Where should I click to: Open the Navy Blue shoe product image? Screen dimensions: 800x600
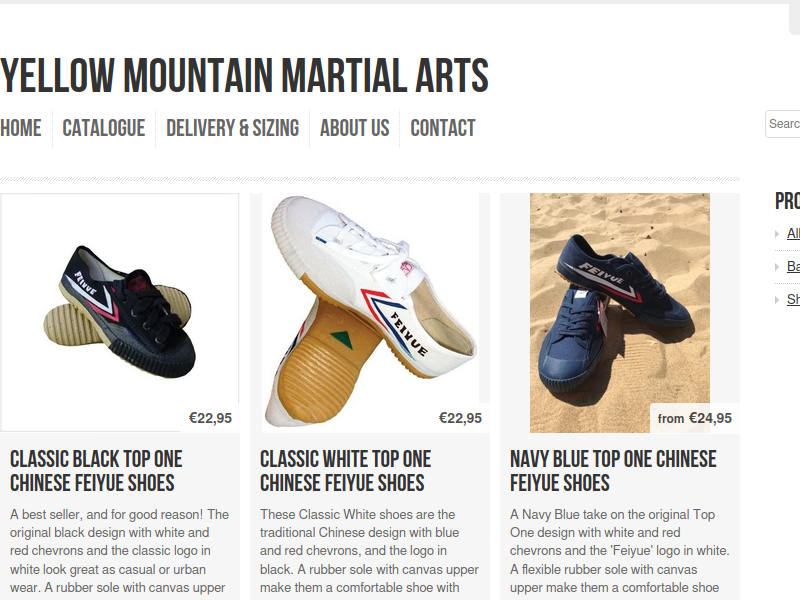point(620,312)
